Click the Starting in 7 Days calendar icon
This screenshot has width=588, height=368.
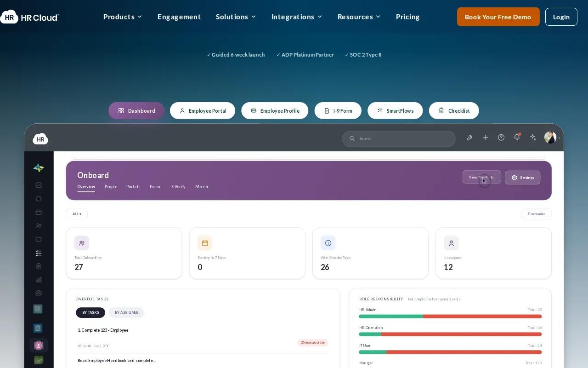[205, 243]
